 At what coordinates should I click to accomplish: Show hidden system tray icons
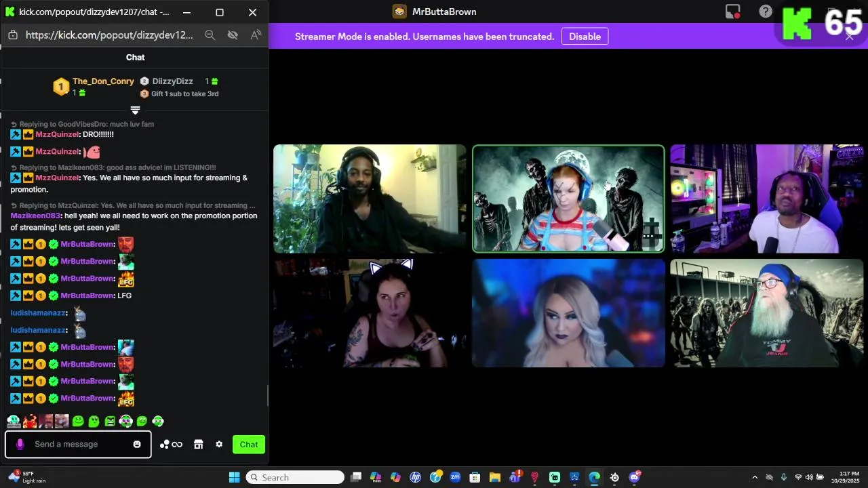[755, 477]
